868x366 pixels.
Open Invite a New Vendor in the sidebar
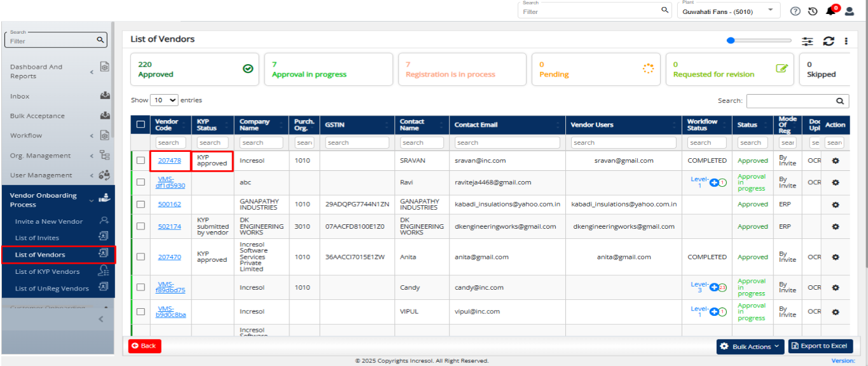[49, 221]
